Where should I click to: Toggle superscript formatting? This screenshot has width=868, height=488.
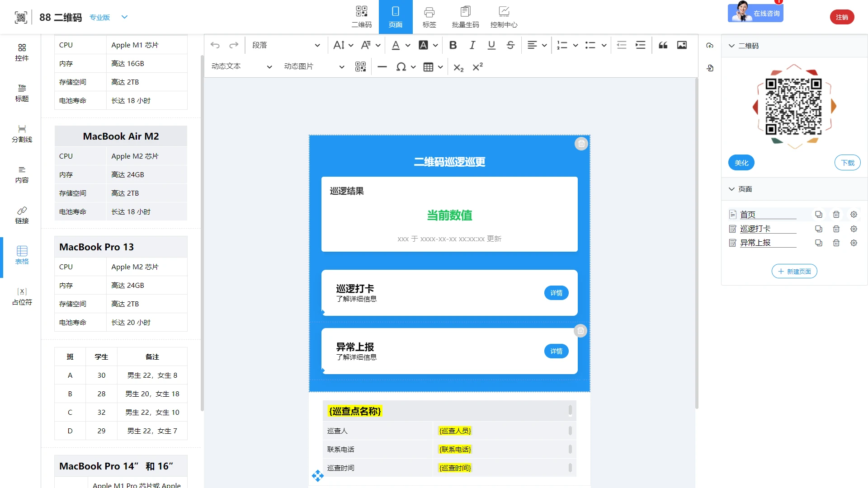(477, 67)
